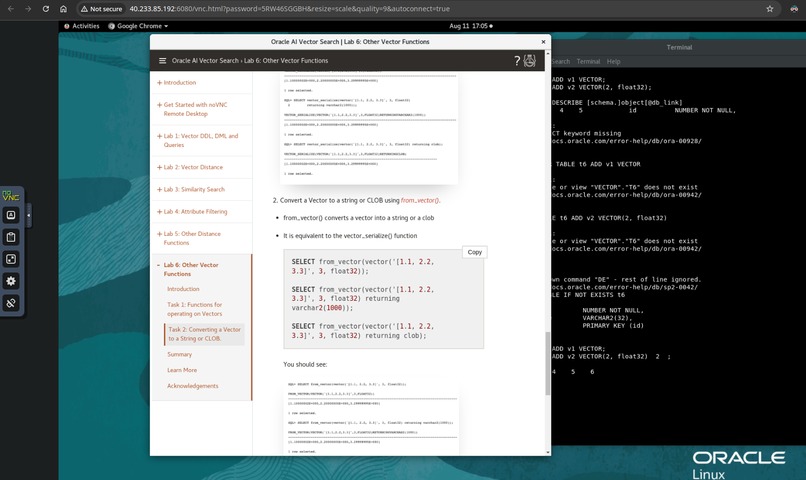Open browser home page
Screen dimensions: 806x480
tap(63, 9)
